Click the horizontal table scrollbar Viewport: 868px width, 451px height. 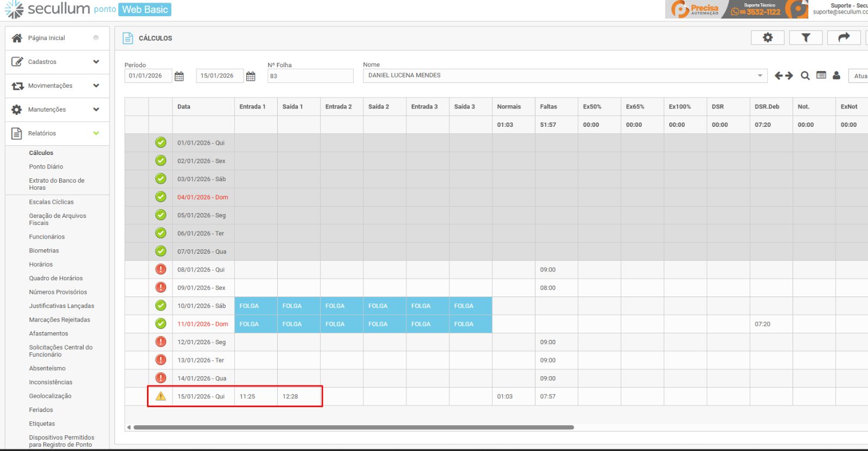354,427
